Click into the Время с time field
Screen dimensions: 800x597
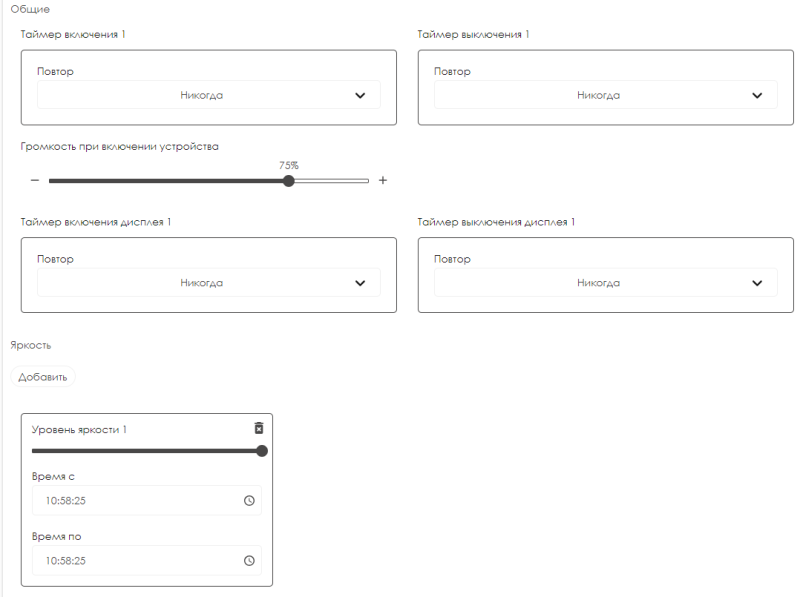point(130,501)
